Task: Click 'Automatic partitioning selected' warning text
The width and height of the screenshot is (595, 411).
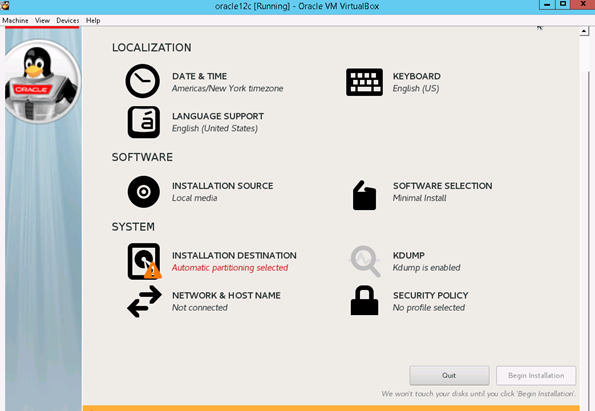Action: pos(230,268)
